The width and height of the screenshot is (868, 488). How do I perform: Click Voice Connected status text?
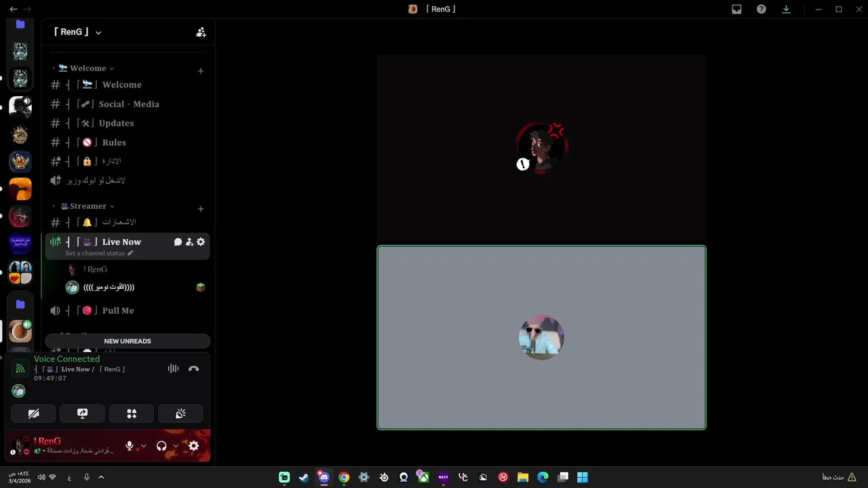click(66, 359)
